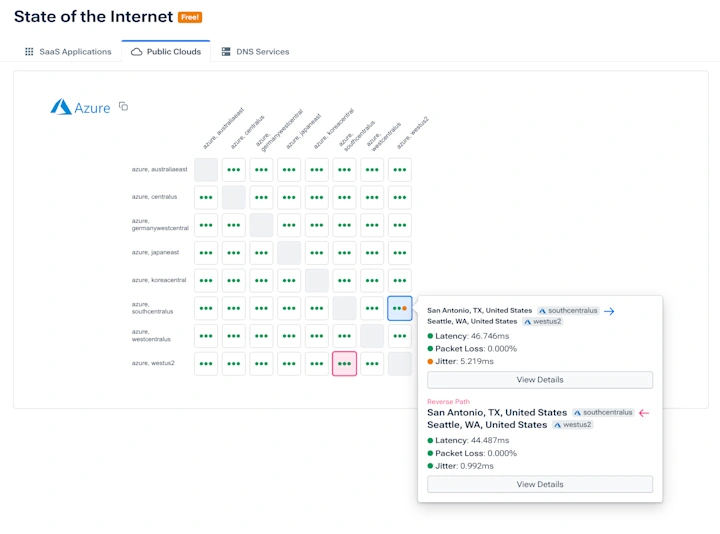Click the row label azure, australiaeast
Viewport: 720px width, 534px height.
[x=159, y=169]
